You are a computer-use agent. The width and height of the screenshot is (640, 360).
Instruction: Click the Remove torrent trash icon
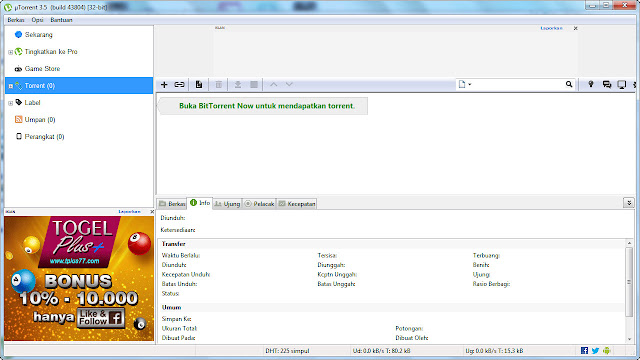point(219,84)
